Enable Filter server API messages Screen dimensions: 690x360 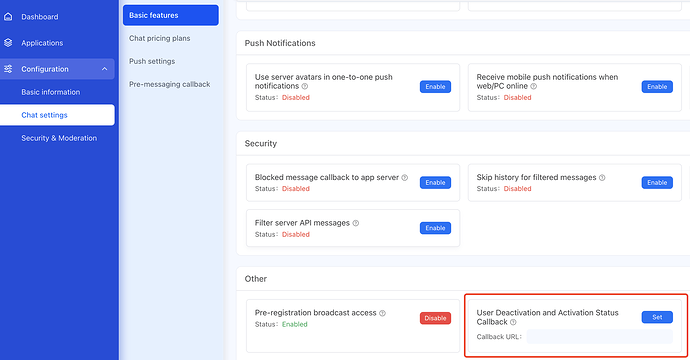pos(435,228)
